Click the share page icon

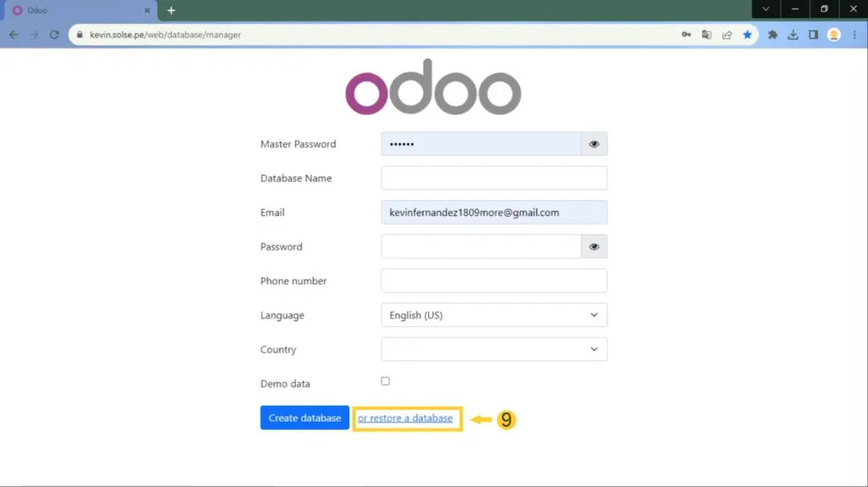(x=726, y=35)
